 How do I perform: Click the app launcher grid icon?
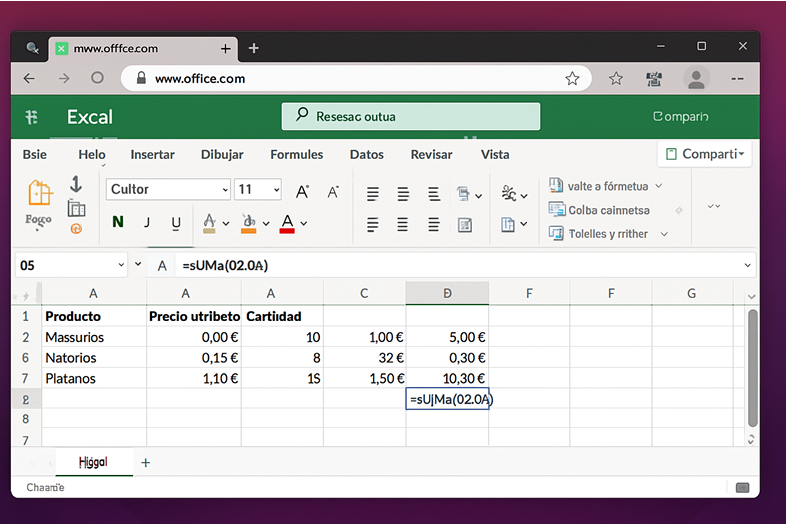pyautogui.click(x=31, y=117)
